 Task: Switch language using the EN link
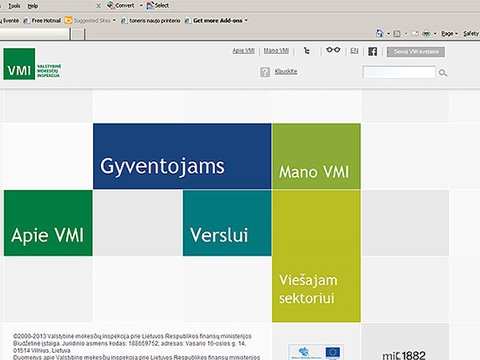(x=354, y=51)
